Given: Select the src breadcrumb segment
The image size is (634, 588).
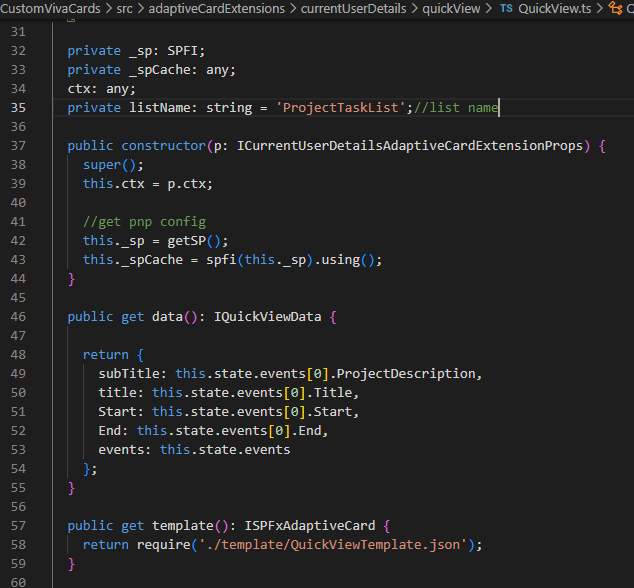Looking at the screenshot, I should [125, 8].
